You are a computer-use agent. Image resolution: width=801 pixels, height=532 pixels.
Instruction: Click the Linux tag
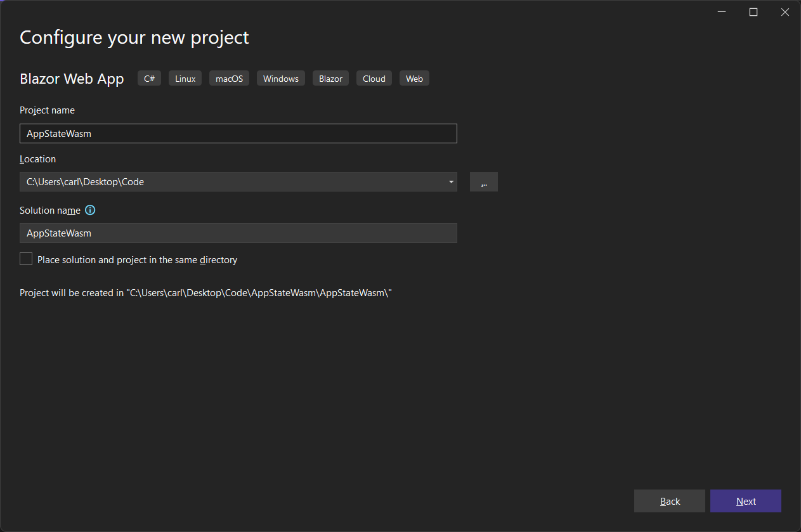coord(185,79)
